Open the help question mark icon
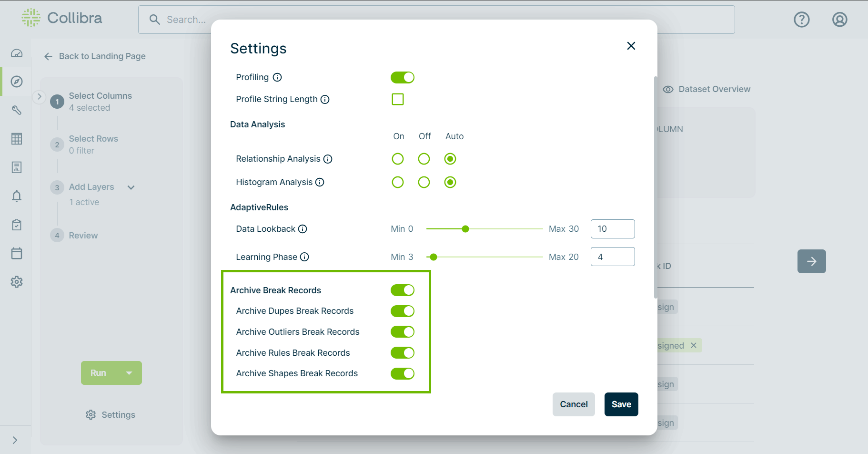This screenshot has height=454, width=868. point(801,20)
